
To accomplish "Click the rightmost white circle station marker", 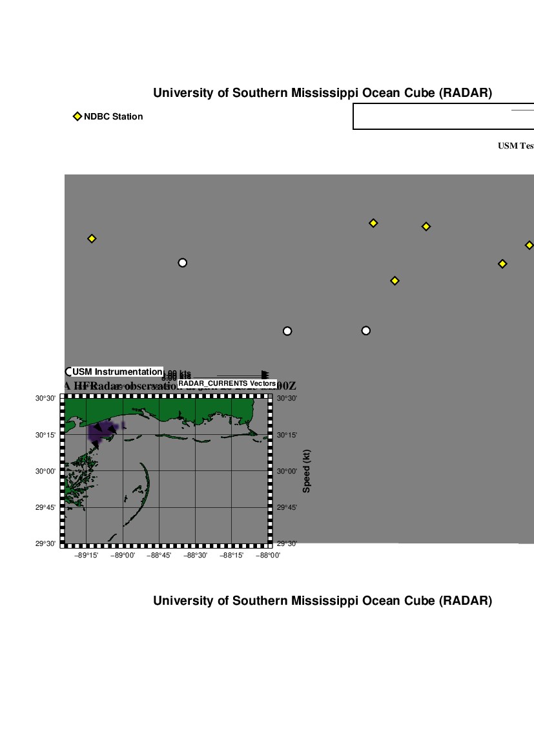I will [x=366, y=330].
